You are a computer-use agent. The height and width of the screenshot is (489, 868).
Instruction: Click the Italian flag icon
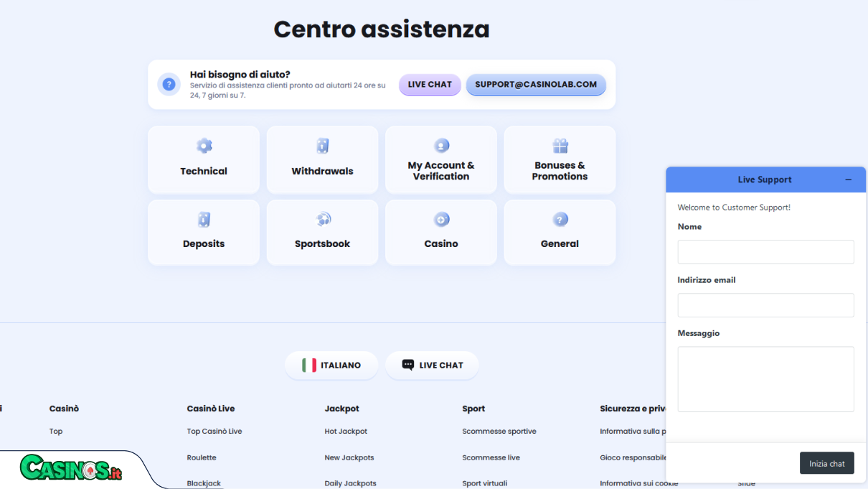pos(309,365)
